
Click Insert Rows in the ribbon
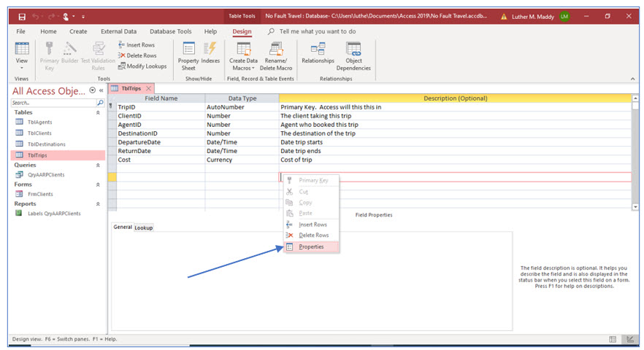(137, 44)
